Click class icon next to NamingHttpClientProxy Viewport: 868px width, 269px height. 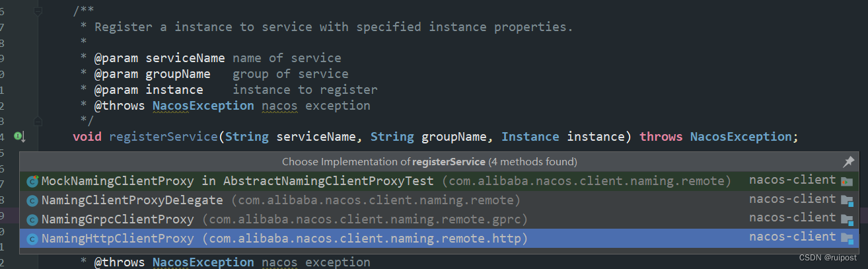(32, 239)
